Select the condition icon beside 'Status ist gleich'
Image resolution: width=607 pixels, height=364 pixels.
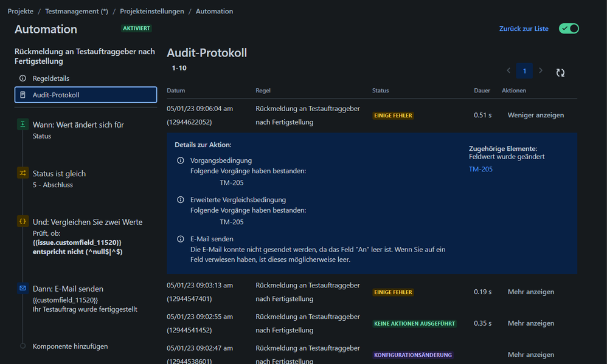[x=22, y=173]
